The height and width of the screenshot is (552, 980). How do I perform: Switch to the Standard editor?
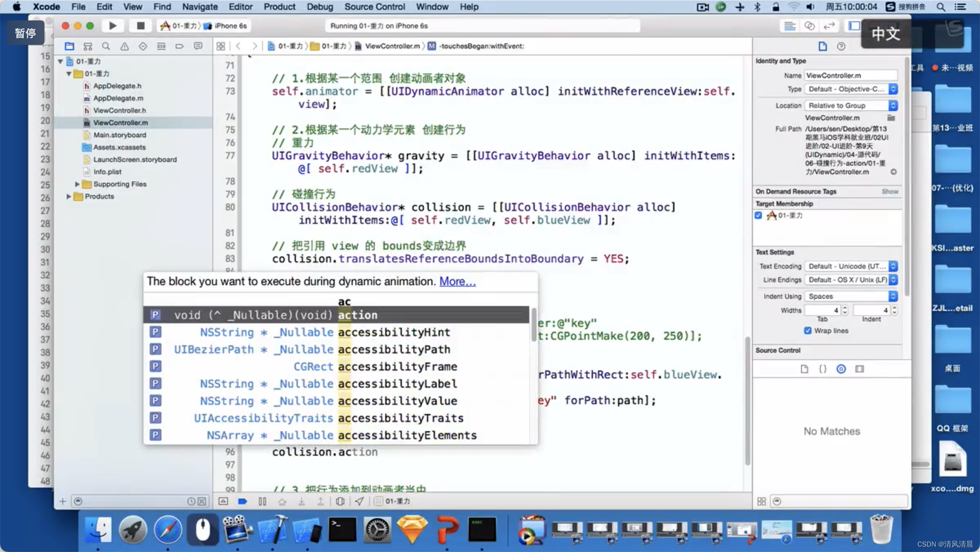(790, 26)
